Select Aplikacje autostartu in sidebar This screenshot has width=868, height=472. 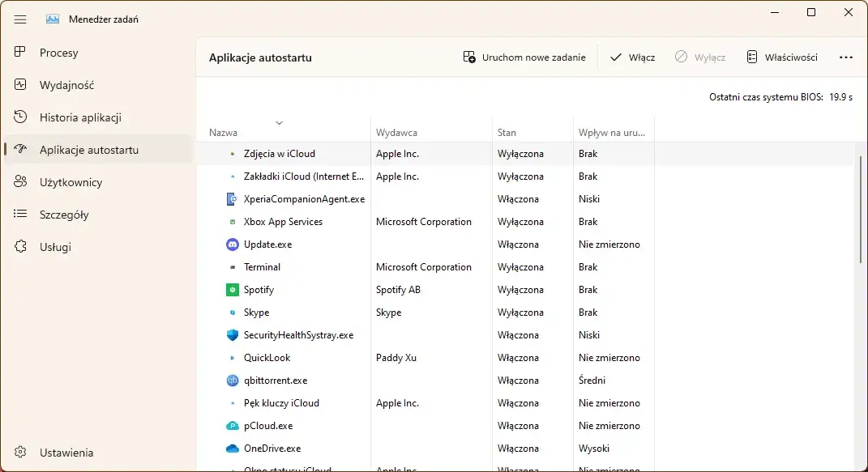pyautogui.click(x=98, y=149)
